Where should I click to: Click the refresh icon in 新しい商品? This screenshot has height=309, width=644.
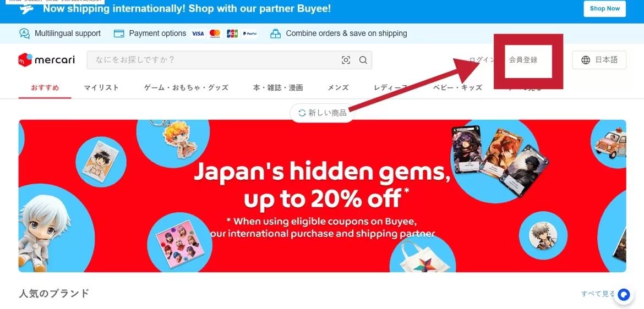pyautogui.click(x=302, y=113)
